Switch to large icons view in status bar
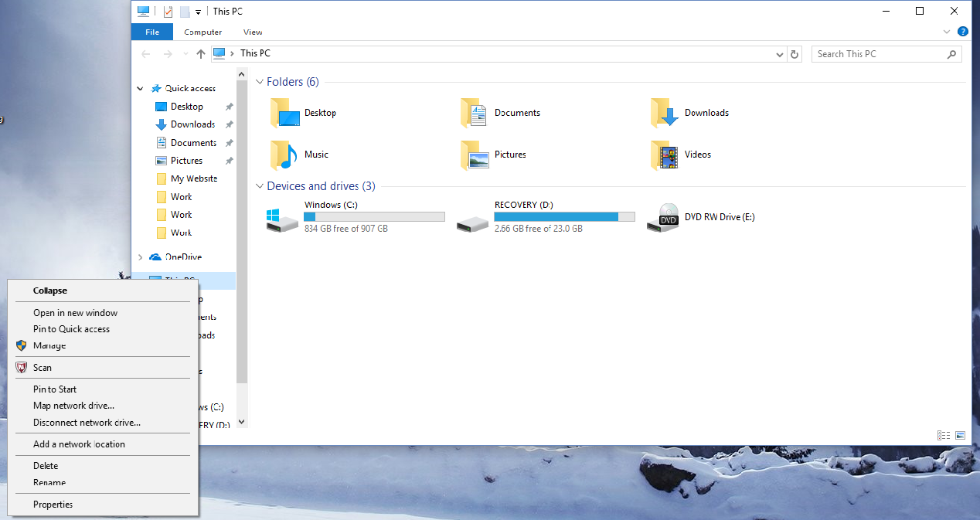 point(960,436)
